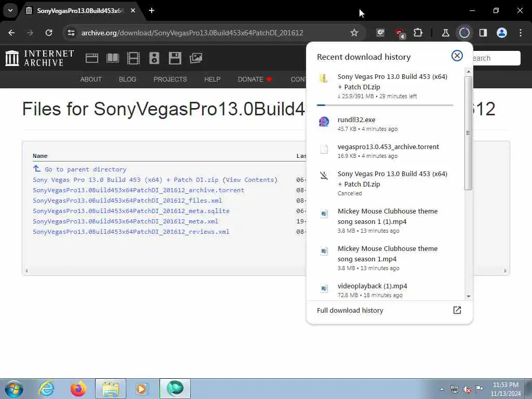Click the download popup scroll-up arrow
The image size is (532, 399).
pos(469,72)
